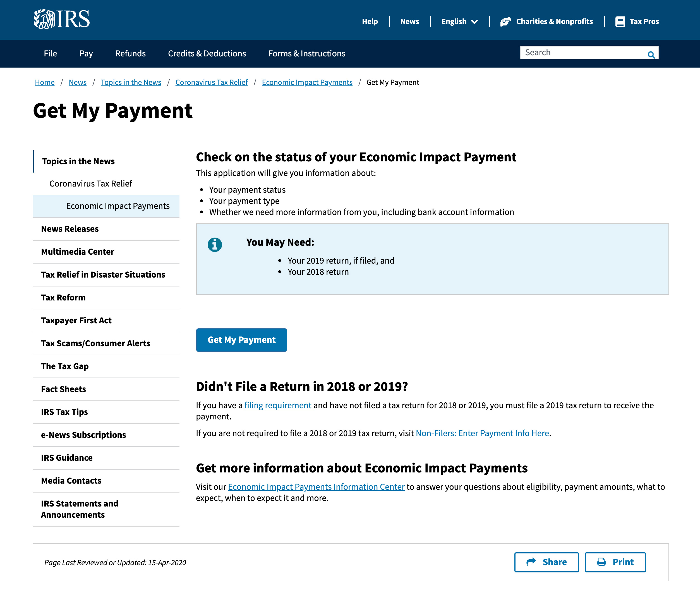Open Tax Scams/Consumer Alerts in sidebar
The width and height of the screenshot is (700, 590).
pyautogui.click(x=106, y=343)
